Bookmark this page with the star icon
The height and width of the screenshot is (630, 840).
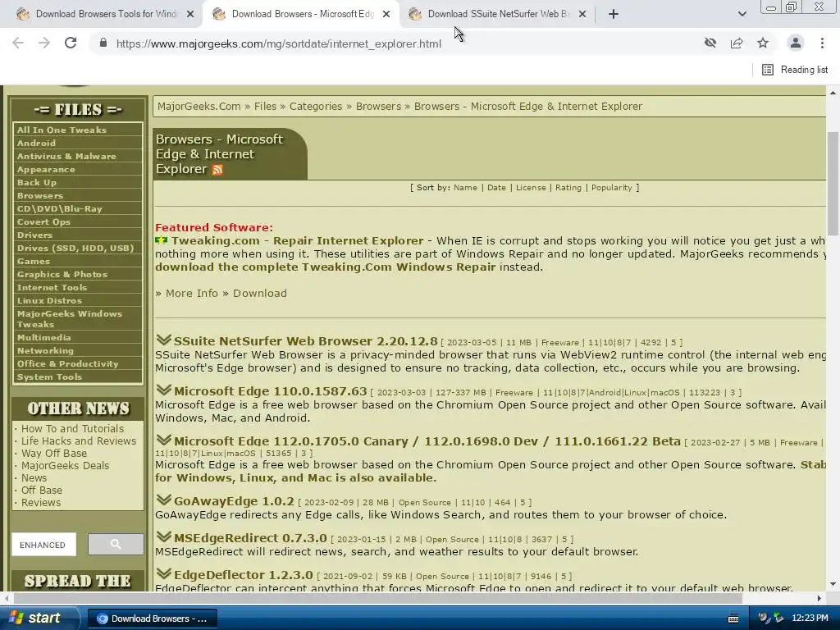coord(763,43)
